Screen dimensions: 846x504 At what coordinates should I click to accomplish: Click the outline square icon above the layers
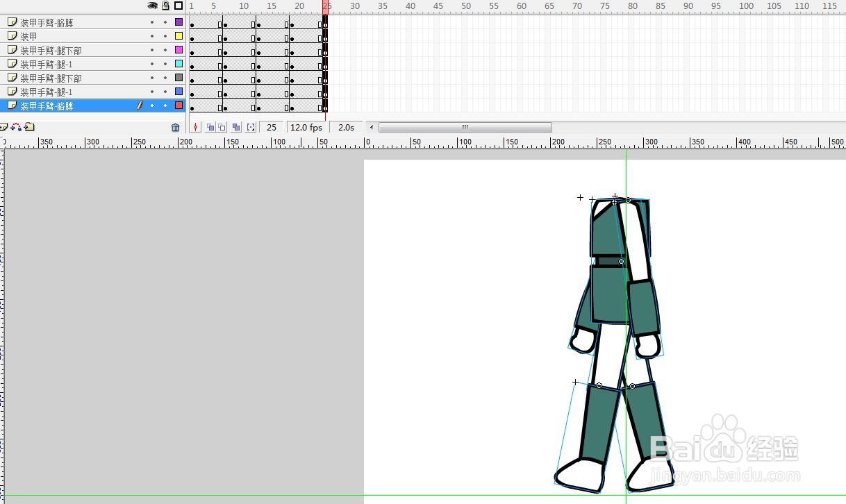[179, 6]
